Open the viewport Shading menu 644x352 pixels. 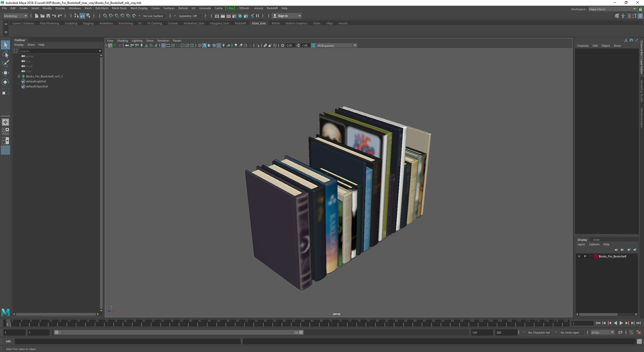pos(122,41)
